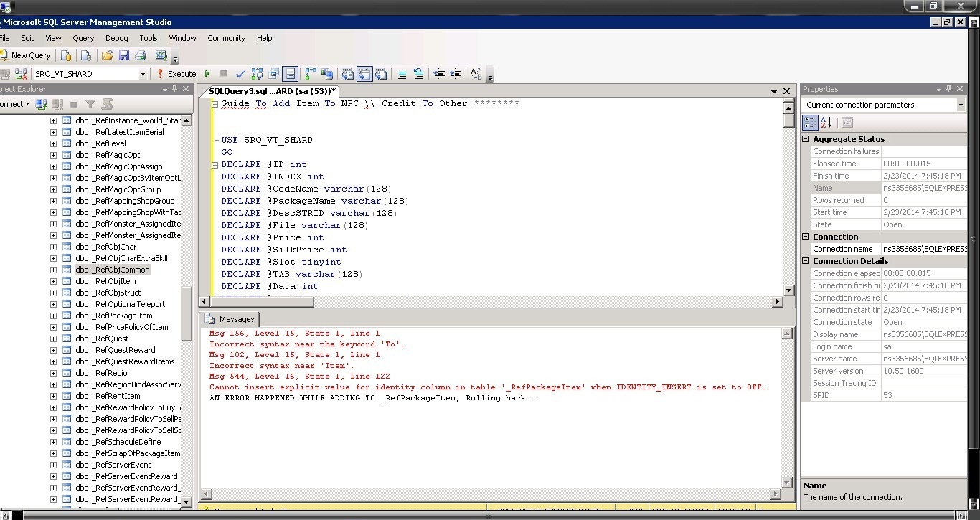Click Display Estimated Execution Plan icon
The width and height of the screenshot is (980, 520).
(x=257, y=74)
